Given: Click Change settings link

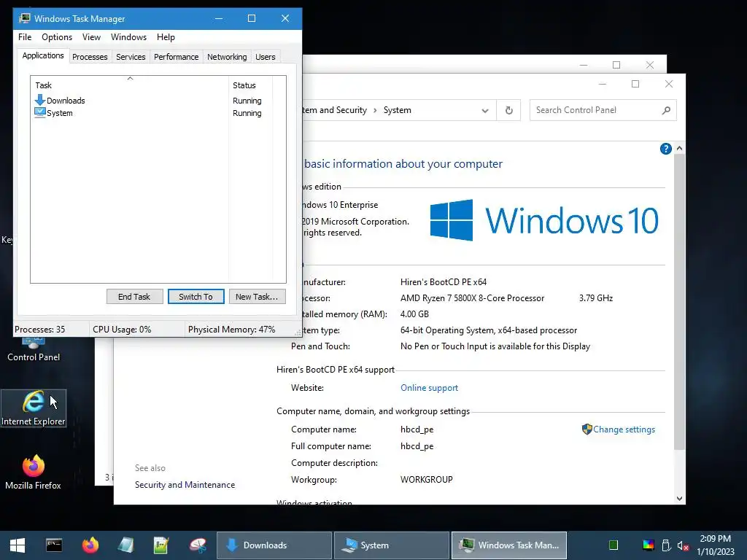Looking at the screenshot, I should pos(624,429).
